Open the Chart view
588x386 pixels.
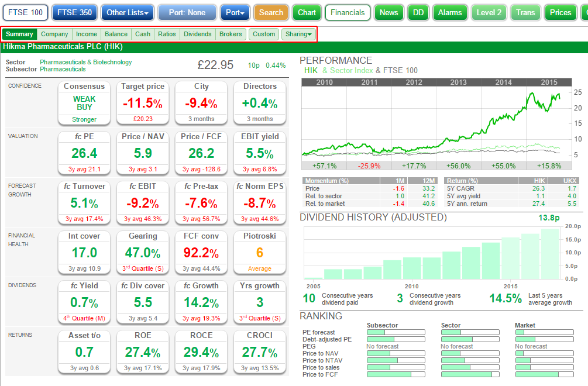pos(307,12)
